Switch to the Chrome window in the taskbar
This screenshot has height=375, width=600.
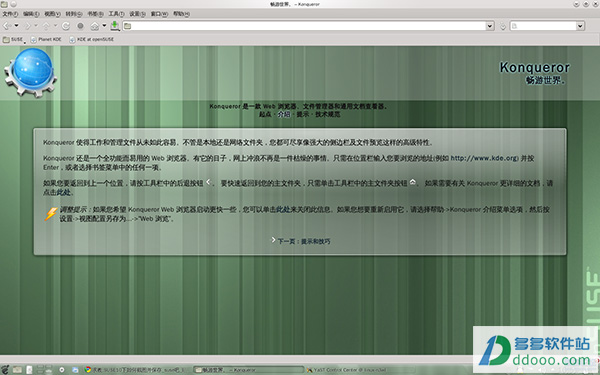(x=137, y=370)
